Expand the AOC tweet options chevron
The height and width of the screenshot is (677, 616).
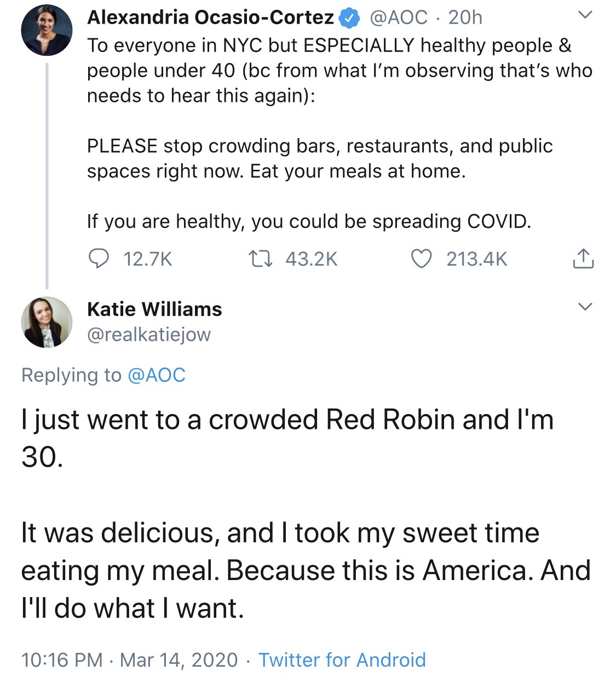[585, 15]
